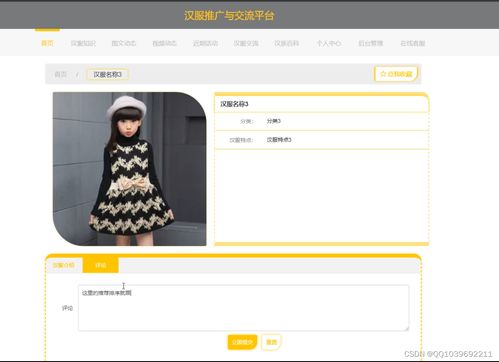This screenshot has width=499, height=362.
Task: Click the 分类3 value text
Action: click(x=274, y=121)
